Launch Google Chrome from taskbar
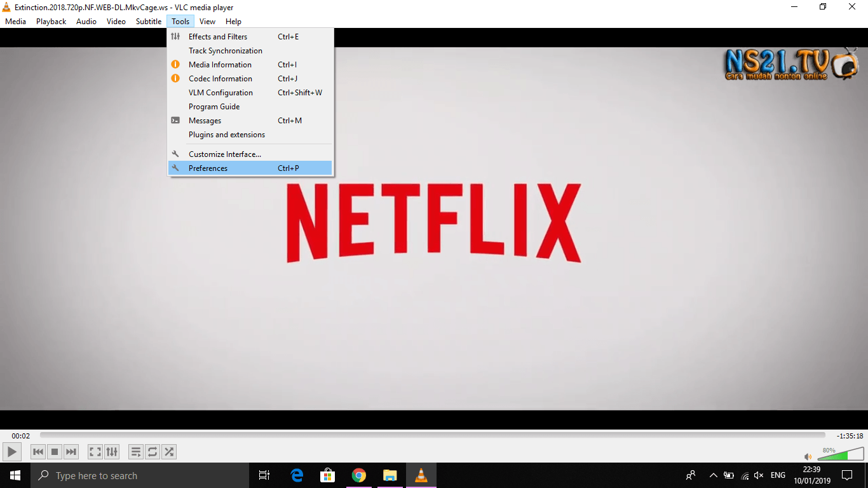 tap(359, 475)
